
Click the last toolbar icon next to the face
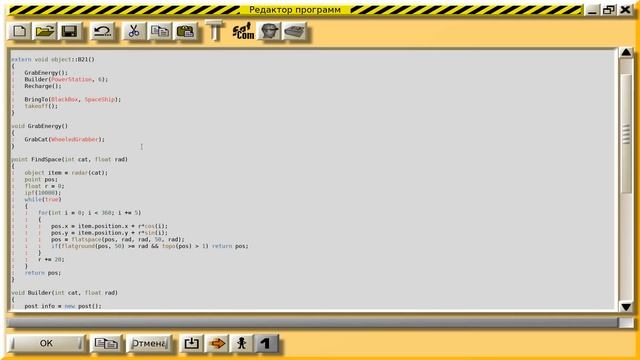coord(295,31)
